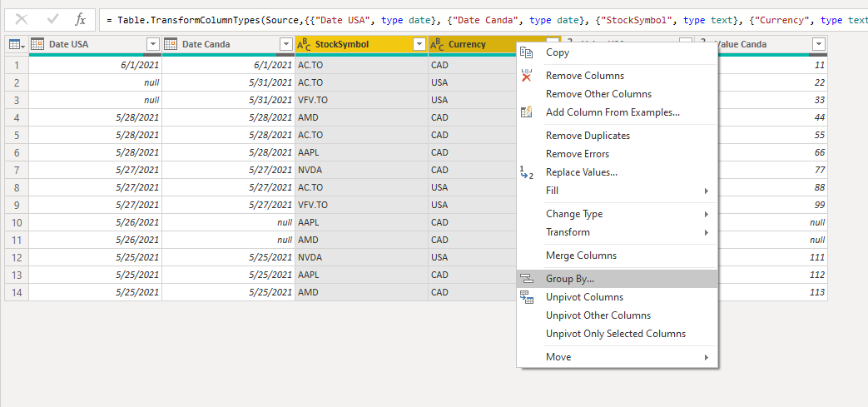Open the Date USA column filter dropdown
868x407 pixels.
(x=153, y=44)
